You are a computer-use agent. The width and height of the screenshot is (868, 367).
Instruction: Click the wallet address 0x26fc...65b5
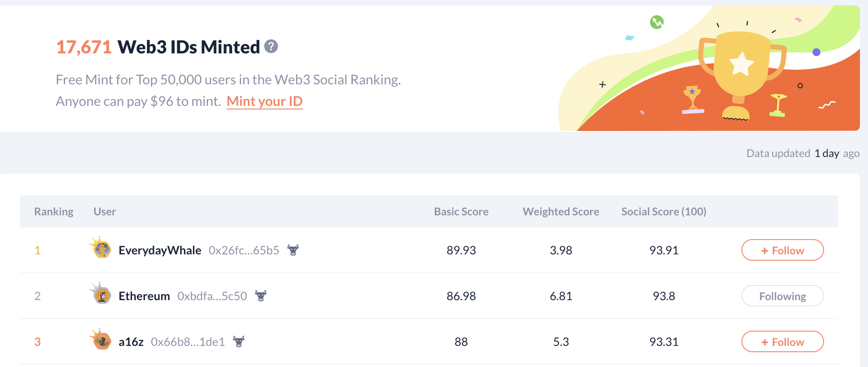tap(244, 250)
